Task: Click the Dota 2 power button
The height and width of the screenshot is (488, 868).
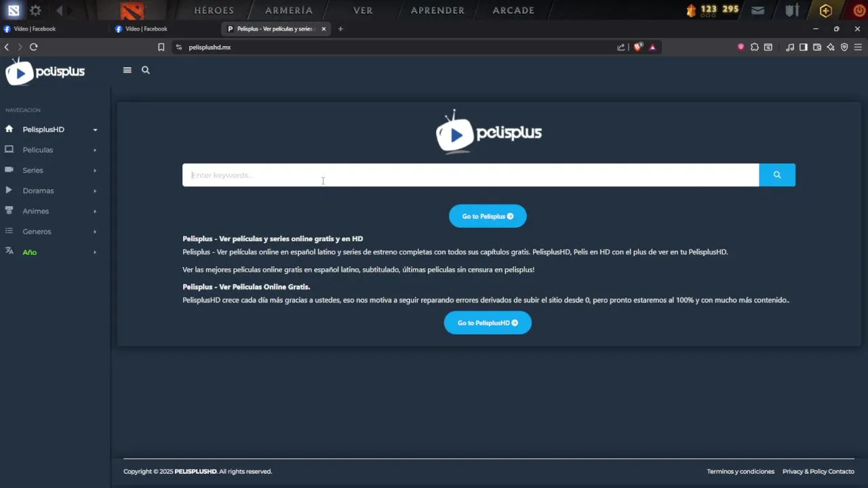Action: point(859,11)
